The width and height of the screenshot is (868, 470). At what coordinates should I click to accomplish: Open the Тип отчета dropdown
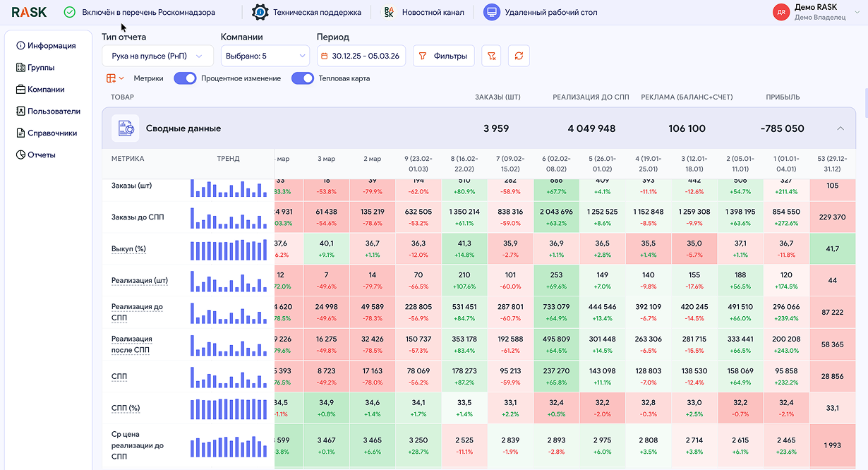pos(157,56)
